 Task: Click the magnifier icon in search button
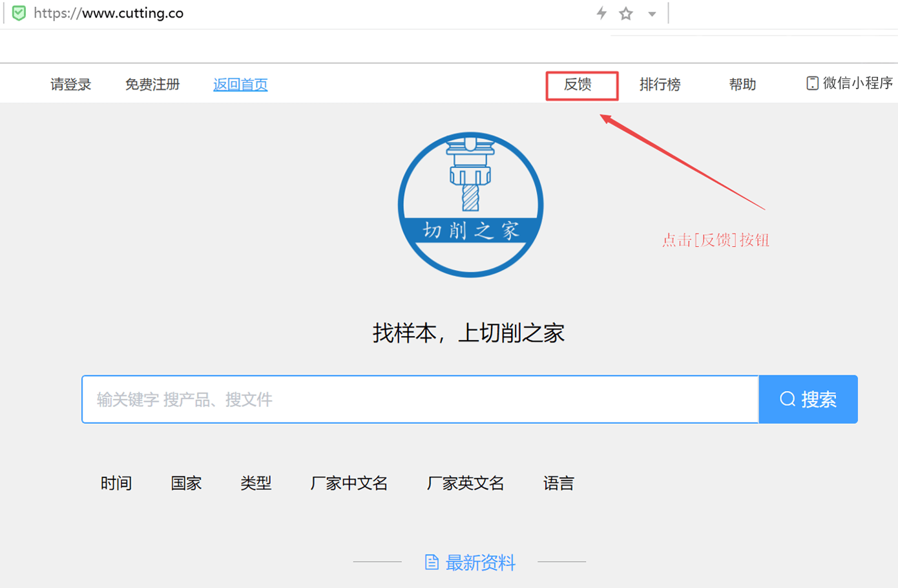[x=788, y=399]
